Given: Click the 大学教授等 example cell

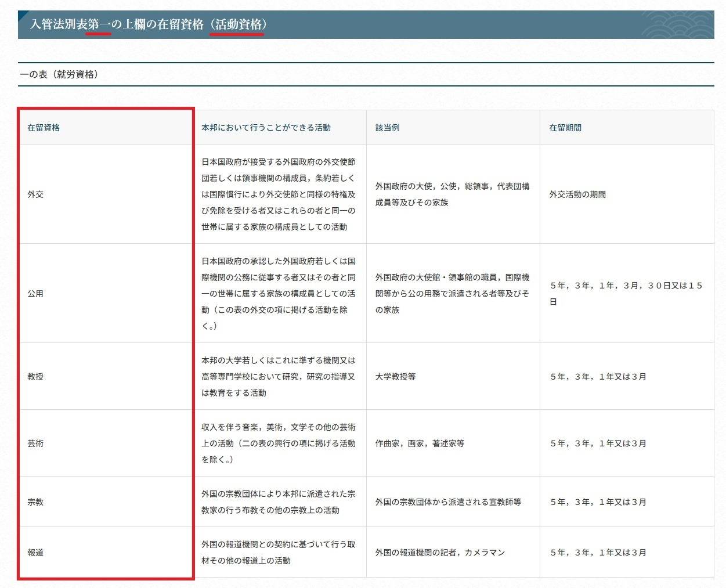Looking at the screenshot, I should coord(395,377).
